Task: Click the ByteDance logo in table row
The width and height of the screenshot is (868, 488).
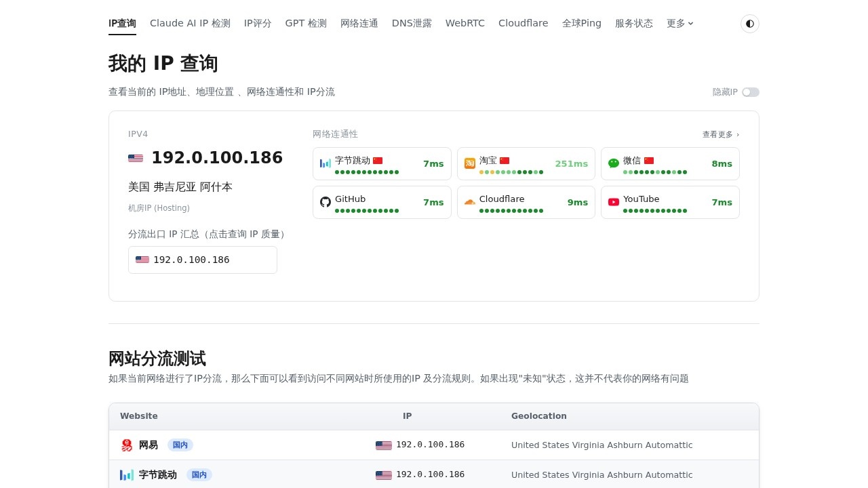Action: tap(127, 475)
